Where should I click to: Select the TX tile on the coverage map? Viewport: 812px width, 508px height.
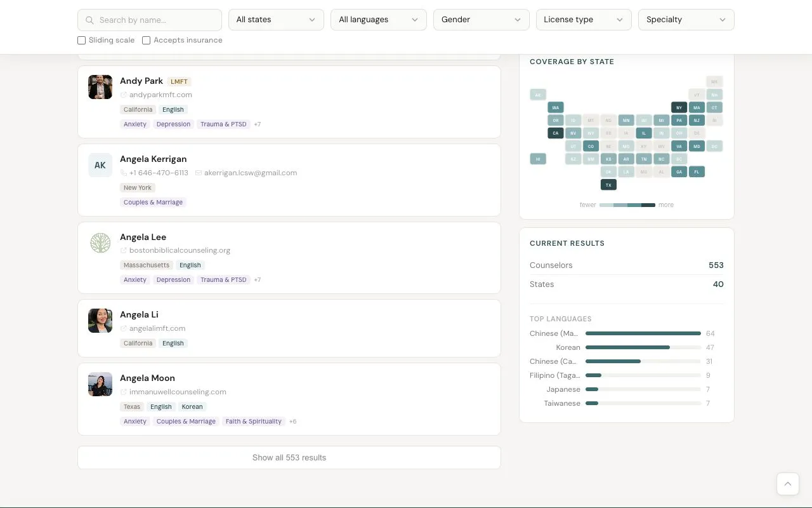tap(608, 184)
